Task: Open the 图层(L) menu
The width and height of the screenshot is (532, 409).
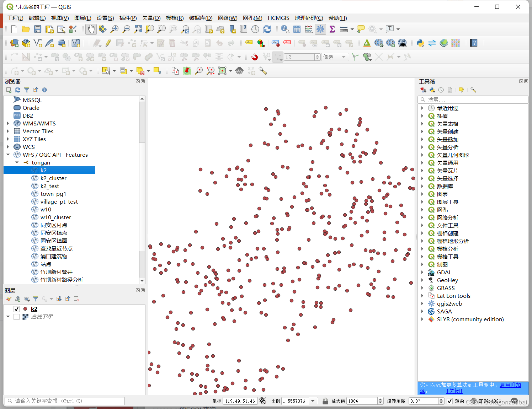Action: 83,18
